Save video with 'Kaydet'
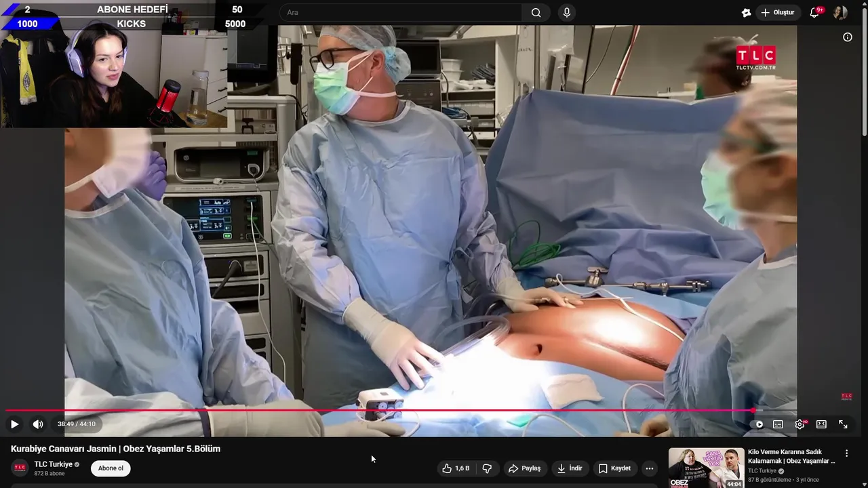 coord(614,468)
